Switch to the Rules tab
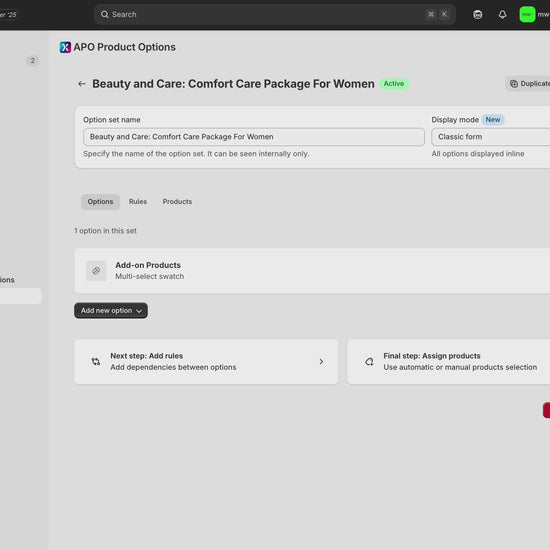 pos(138,202)
